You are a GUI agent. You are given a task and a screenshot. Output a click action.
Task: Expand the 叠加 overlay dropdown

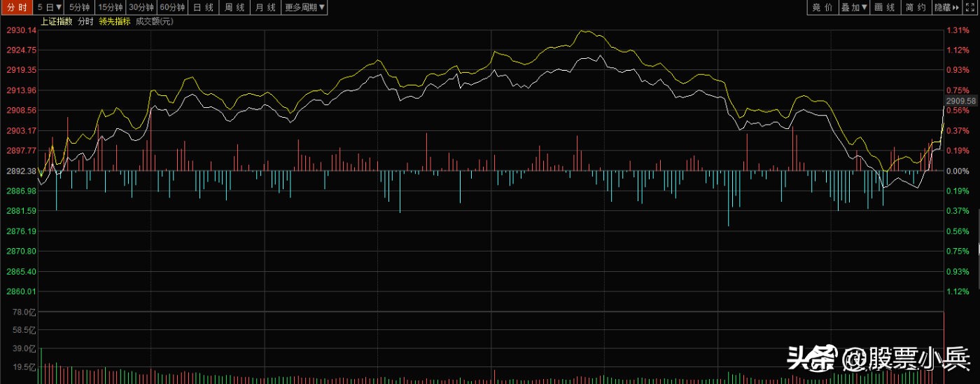pyautogui.click(x=854, y=7)
